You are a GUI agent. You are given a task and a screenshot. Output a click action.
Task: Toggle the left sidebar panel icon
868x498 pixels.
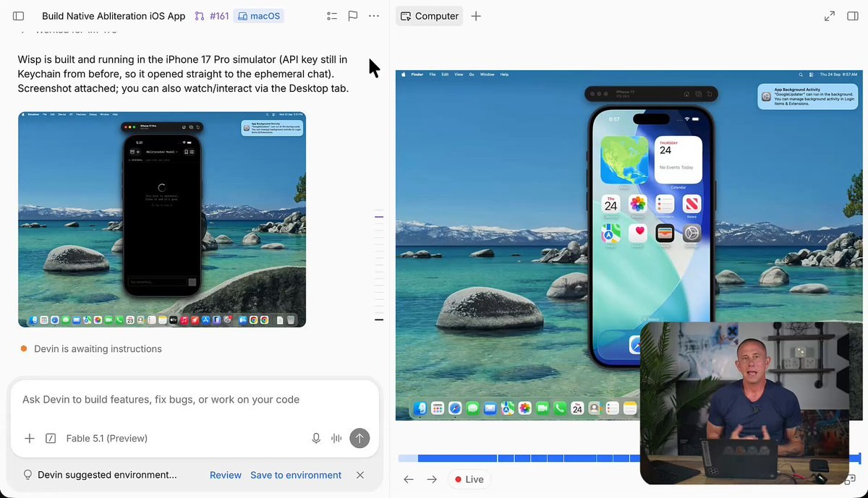coord(18,16)
